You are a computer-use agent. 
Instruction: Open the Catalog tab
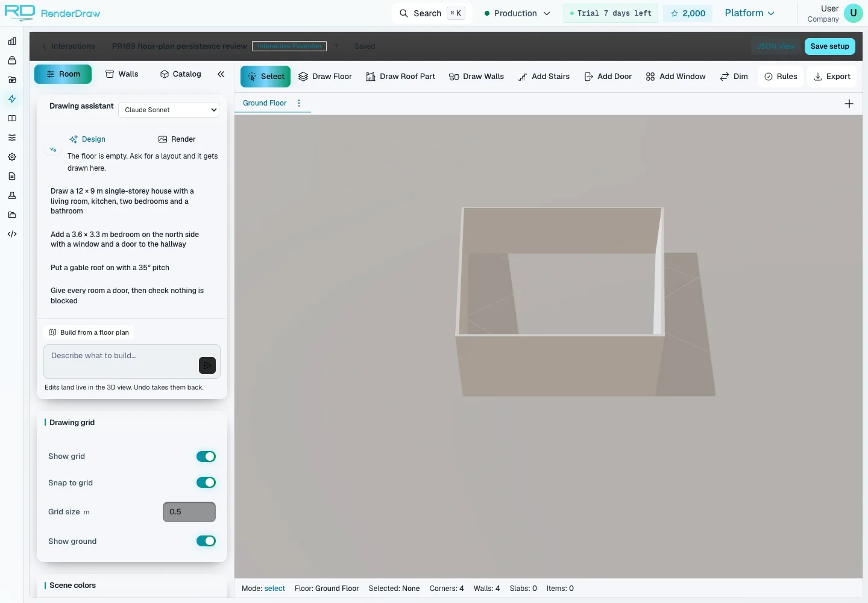click(x=181, y=74)
